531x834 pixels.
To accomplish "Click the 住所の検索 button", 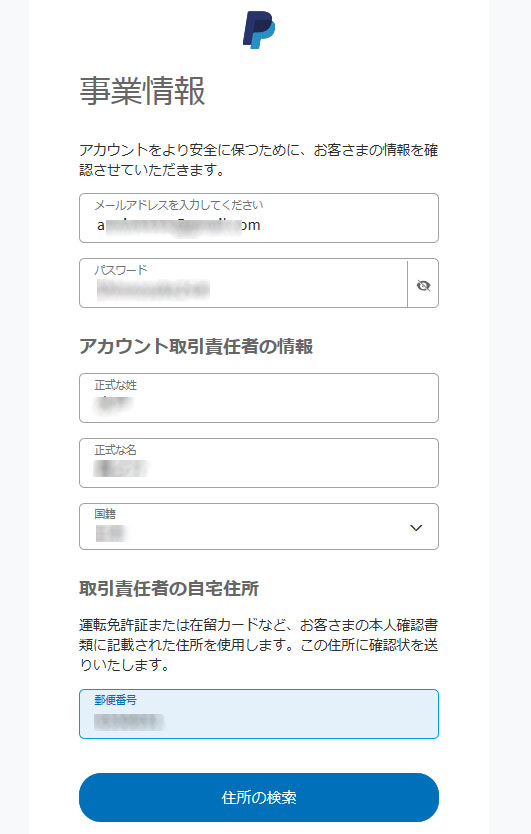I will pos(259,797).
